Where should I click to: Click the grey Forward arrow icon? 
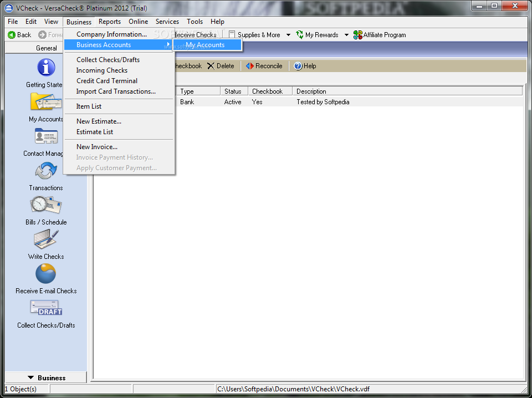click(x=42, y=34)
